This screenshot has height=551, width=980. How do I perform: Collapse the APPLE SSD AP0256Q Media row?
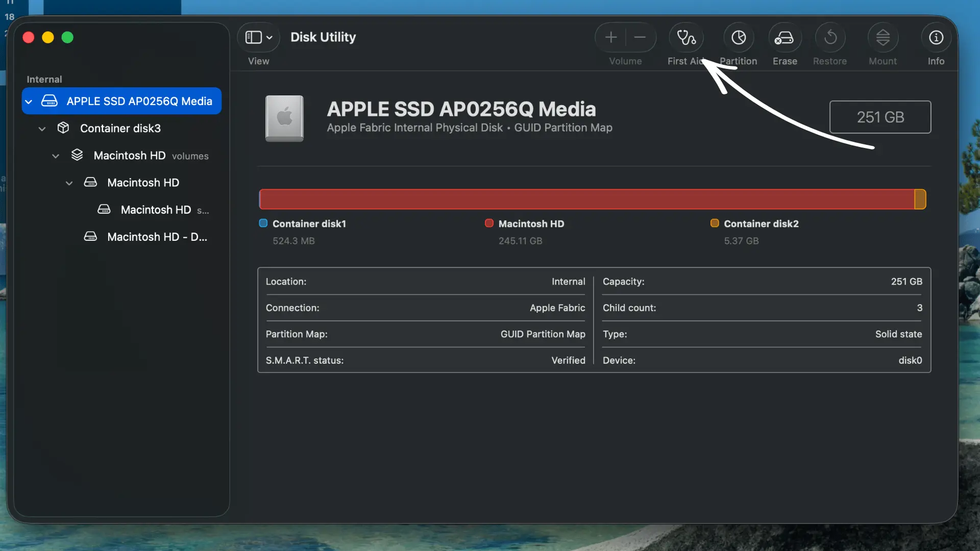(29, 102)
